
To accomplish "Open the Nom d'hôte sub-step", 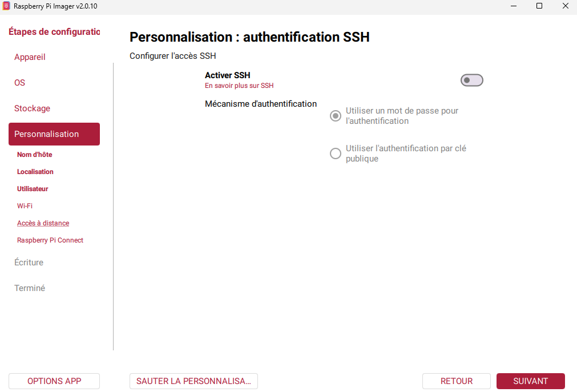I will pos(35,155).
